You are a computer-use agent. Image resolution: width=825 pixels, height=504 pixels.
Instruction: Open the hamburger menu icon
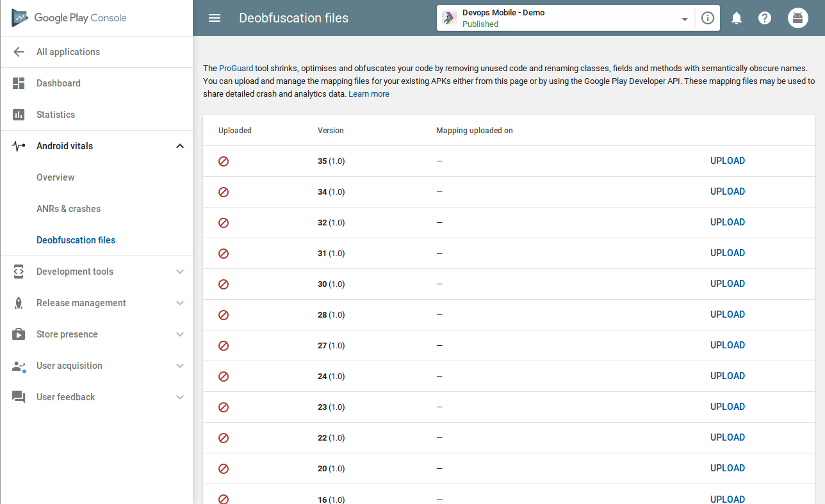tap(215, 18)
